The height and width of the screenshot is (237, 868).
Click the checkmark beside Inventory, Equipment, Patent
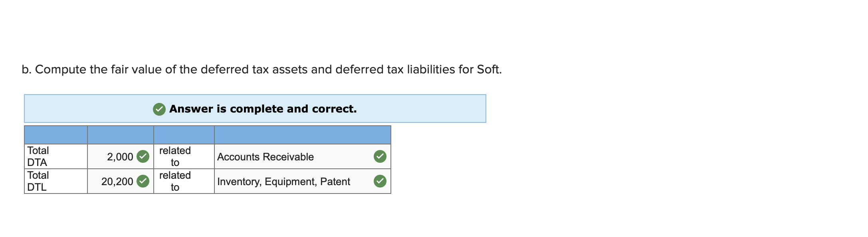point(380,181)
